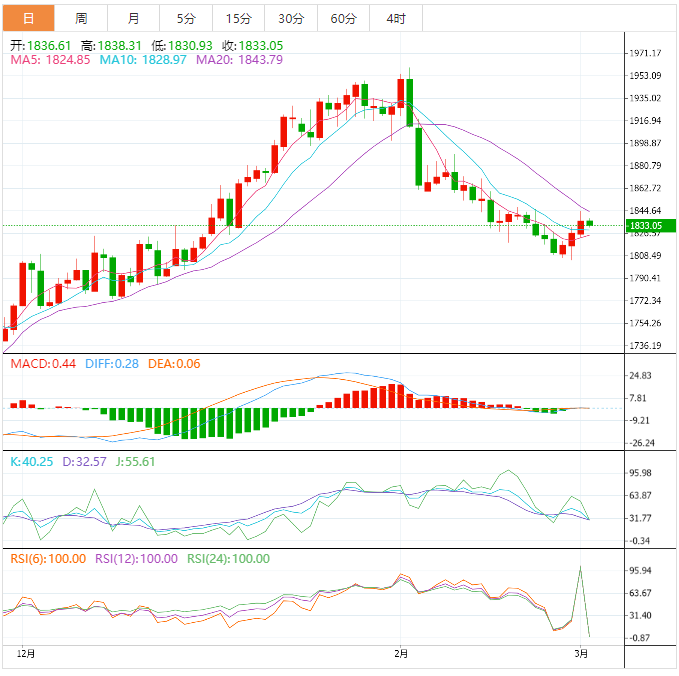
Task: Open the 60分 interval tab
Action: click(343, 19)
